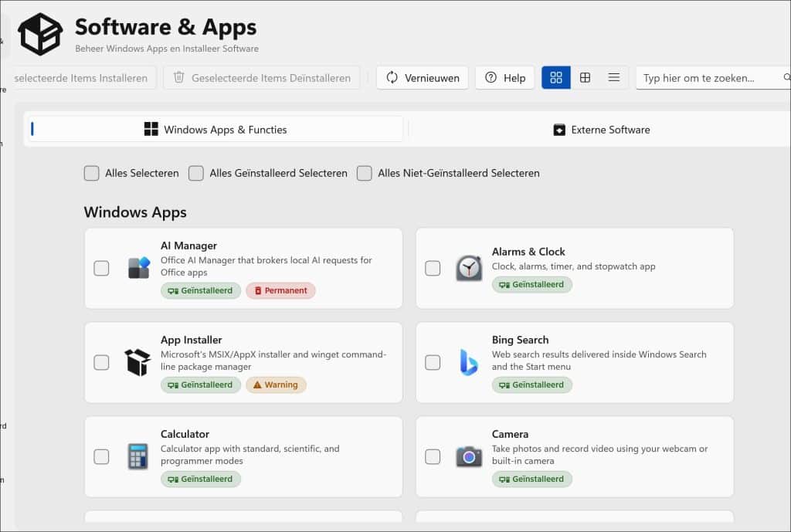
Task: Click the Alarms & Clock title text
Action: tap(528, 252)
